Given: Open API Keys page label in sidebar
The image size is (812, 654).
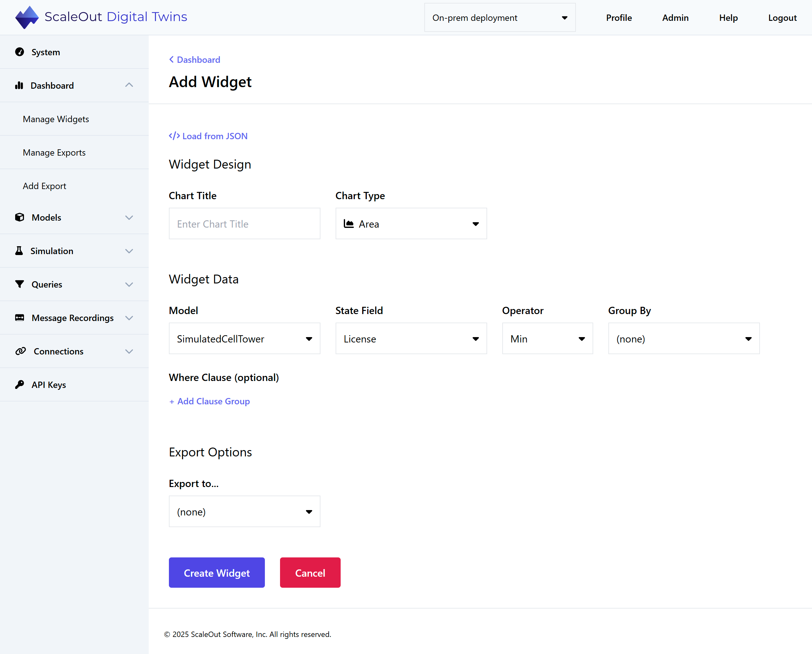Looking at the screenshot, I should (49, 385).
